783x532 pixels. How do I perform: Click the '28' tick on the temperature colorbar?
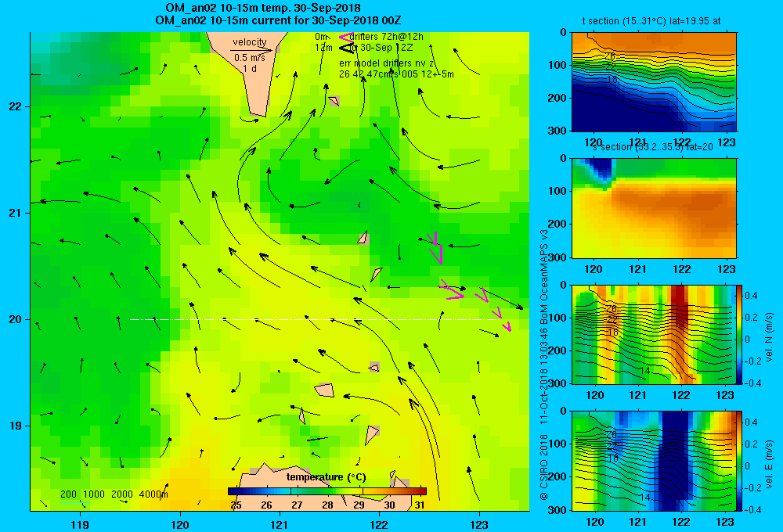pos(327,505)
